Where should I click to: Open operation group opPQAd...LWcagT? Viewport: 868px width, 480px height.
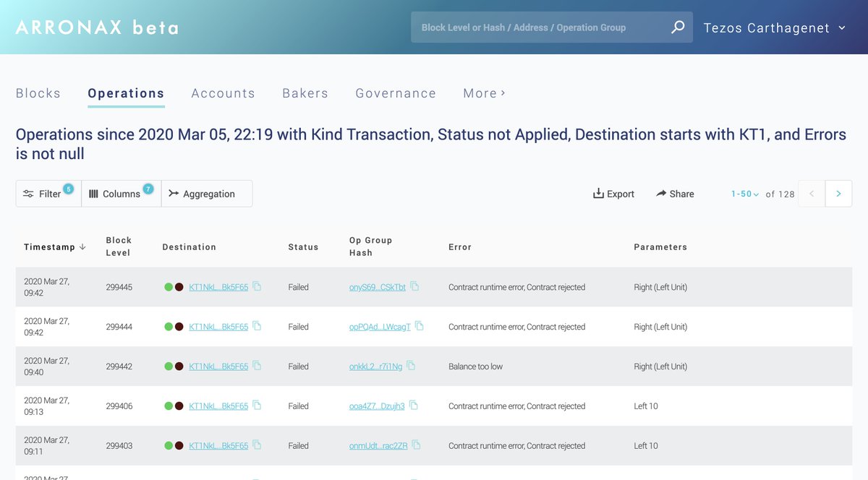(x=380, y=327)
